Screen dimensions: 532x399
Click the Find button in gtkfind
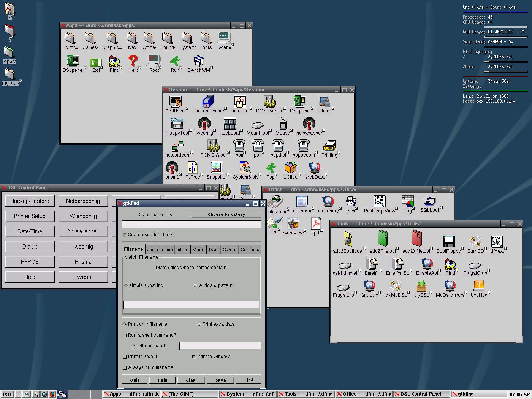click(x=249, y=380)
